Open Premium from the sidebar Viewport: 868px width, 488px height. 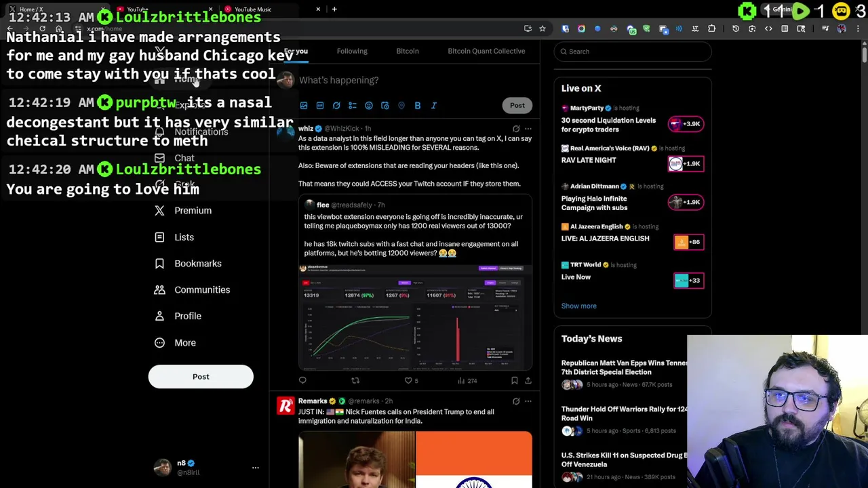point(183,211)
